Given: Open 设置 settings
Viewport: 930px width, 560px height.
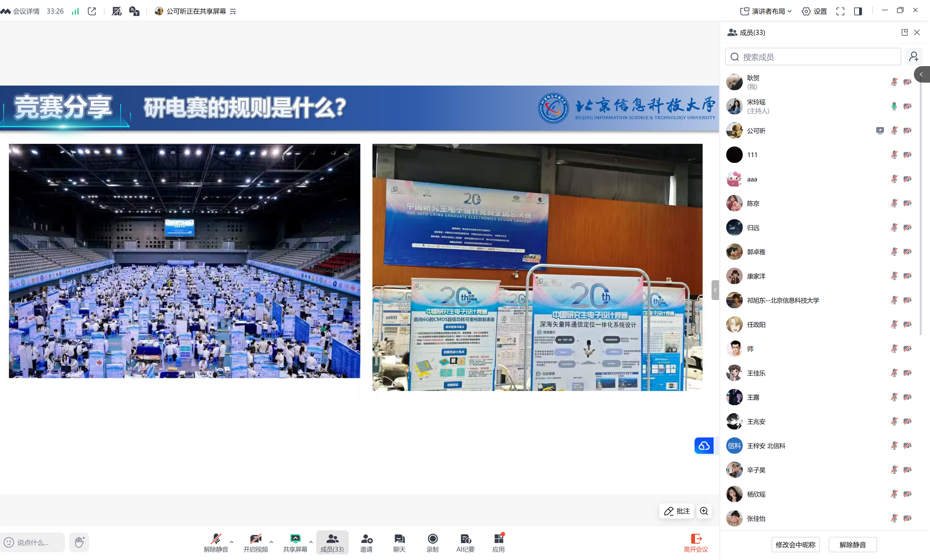Looking at the screenshot, I should pyautogui.click(x=815, y=11).
